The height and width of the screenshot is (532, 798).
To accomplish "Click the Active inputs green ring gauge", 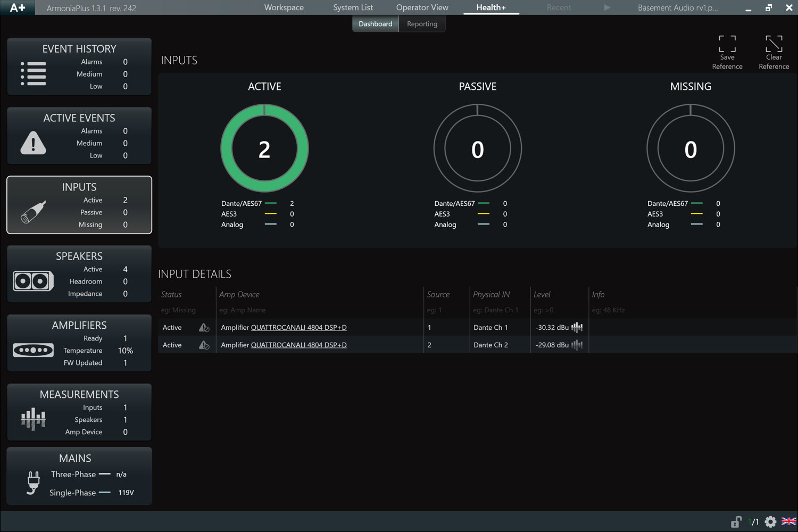I will point(264,148).
